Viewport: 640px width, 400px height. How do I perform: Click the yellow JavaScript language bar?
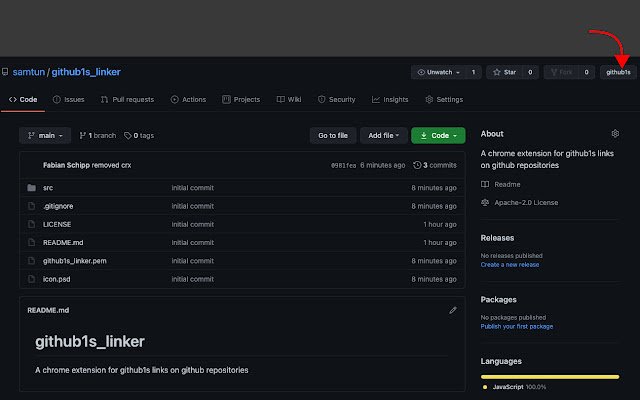pyautogui.click(x=550, y=377)
